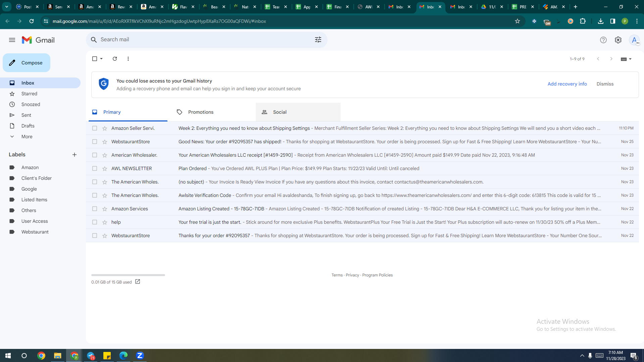Open new browser tab
Viewport: 644px width, 362px height.
tap(576, 7)
